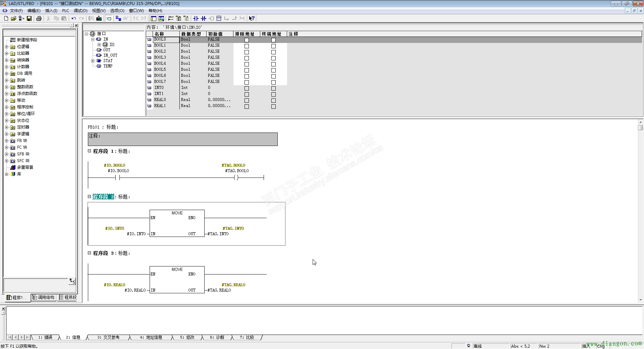Insert a normally open contact
Image resolution: width=644 pixels, height=349 pixels.
196,18
